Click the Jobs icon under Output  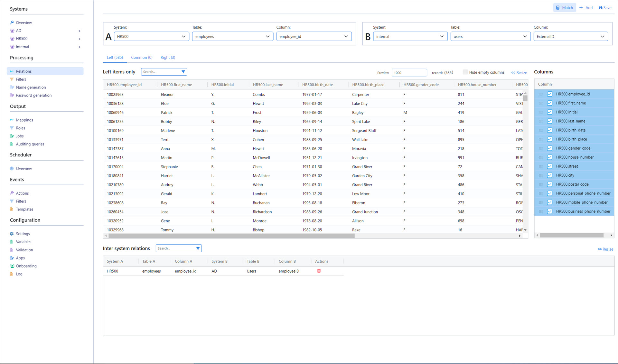point(12,136)
